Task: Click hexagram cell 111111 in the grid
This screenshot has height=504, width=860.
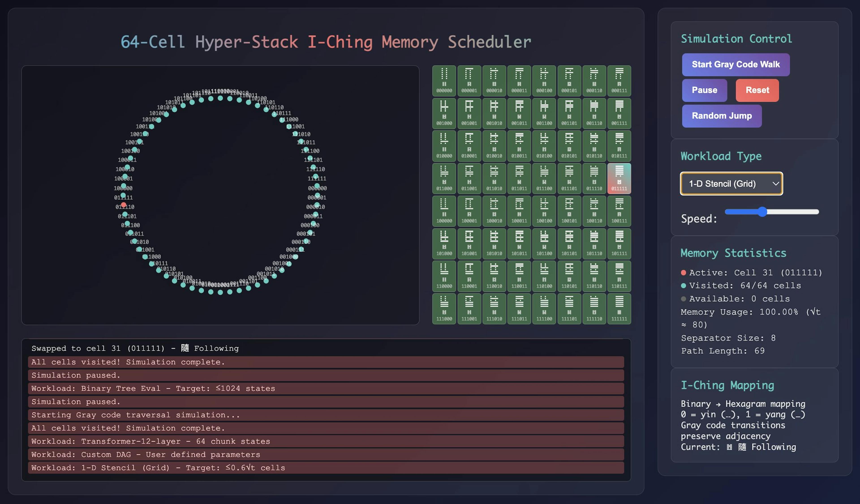Action: point(619,309)
